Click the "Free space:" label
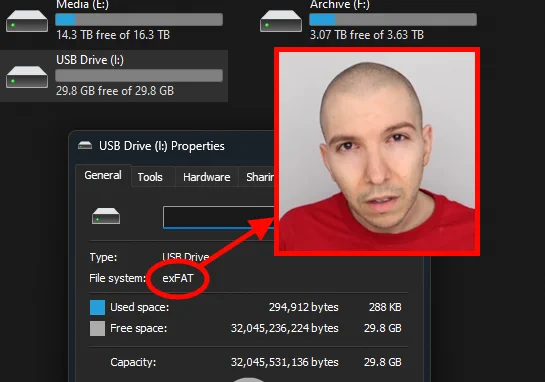The height and width of the screenshot is (382, 545). point(138,328)
